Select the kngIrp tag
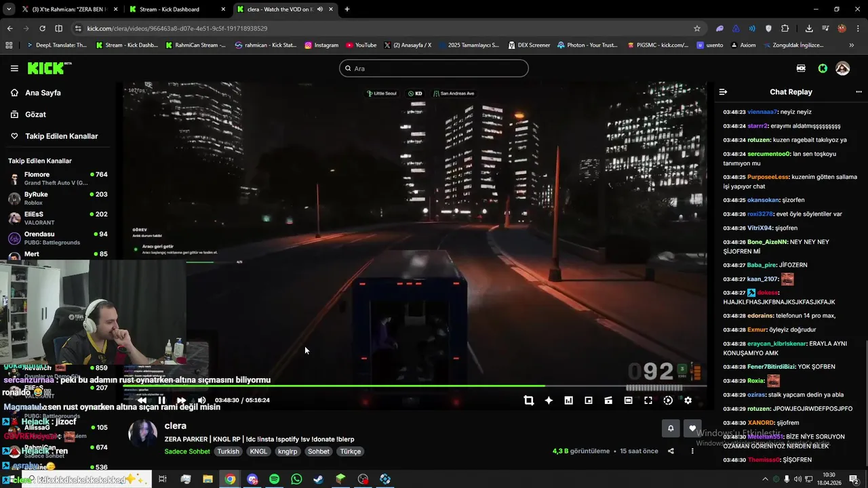This screenshot has width=868, height=488. point(288,451)
